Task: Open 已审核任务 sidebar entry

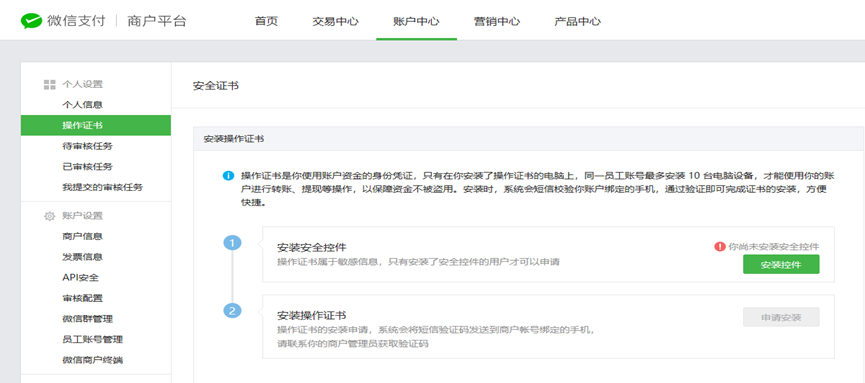Action: 88,167
